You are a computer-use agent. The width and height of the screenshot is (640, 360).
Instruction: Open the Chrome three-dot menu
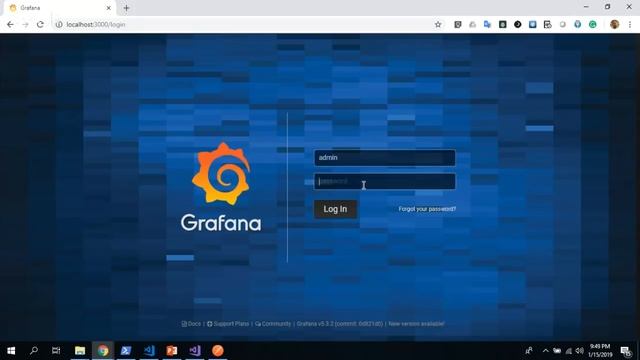click(630, 24)
